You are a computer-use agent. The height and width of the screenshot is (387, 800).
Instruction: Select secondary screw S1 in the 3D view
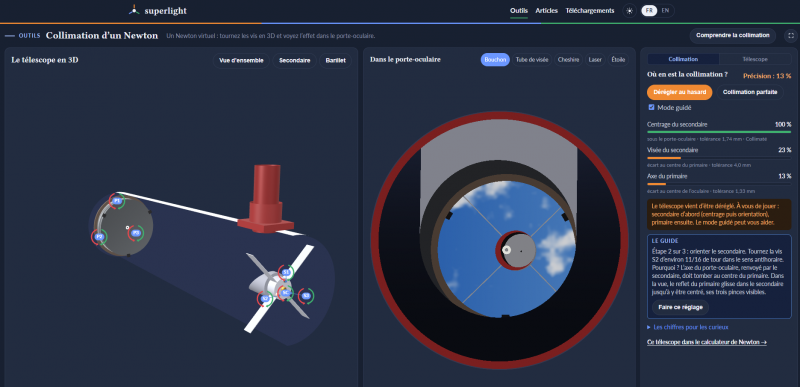[x=286, y=273]
